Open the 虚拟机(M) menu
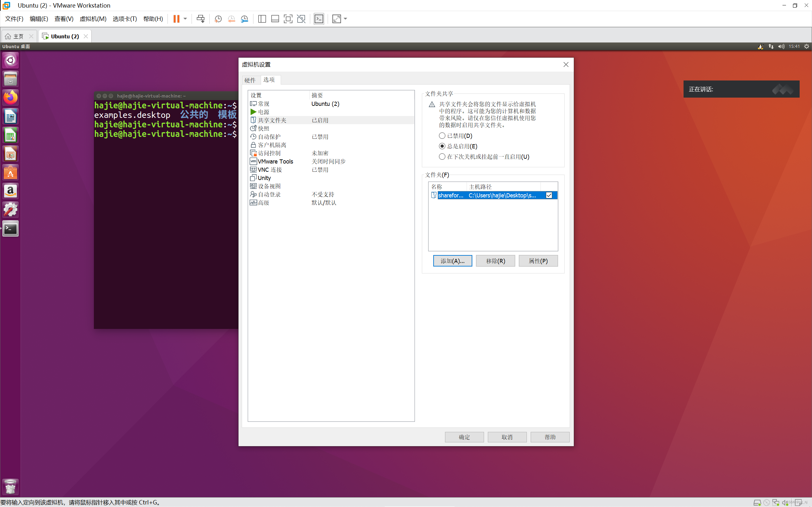 coord(93,19)
